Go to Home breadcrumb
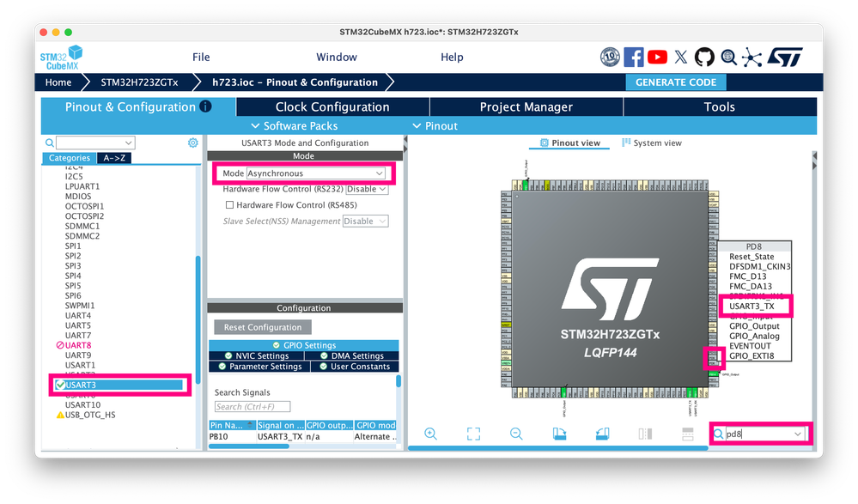 click(58, 82)
